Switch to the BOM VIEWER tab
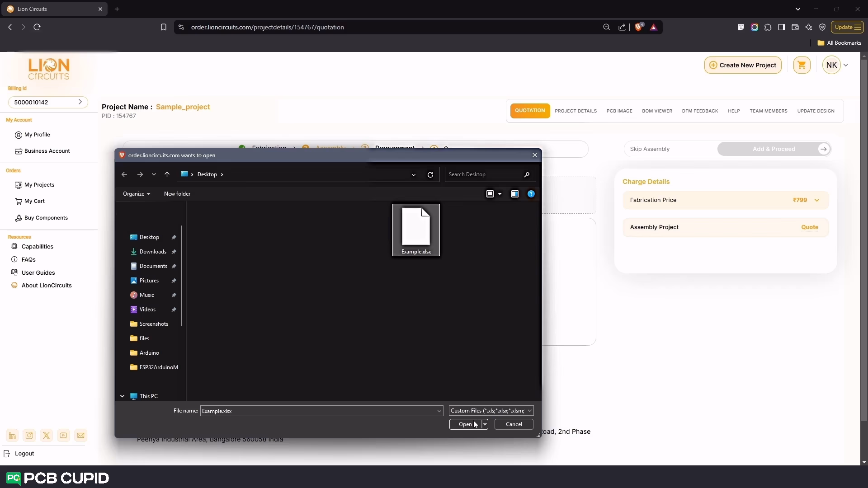This screenshot has width=868, height=488. click(657, 111)
